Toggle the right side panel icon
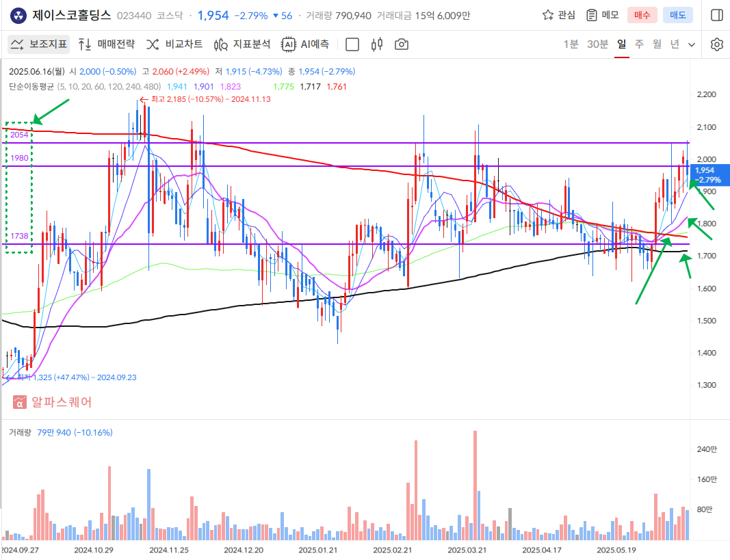The image size is (730, 560). (x=717, y=15)
